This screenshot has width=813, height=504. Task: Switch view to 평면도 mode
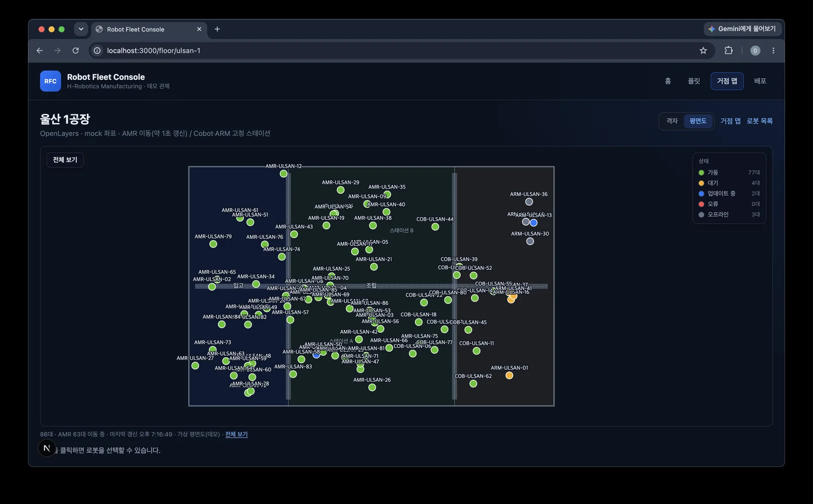[698, 121]
